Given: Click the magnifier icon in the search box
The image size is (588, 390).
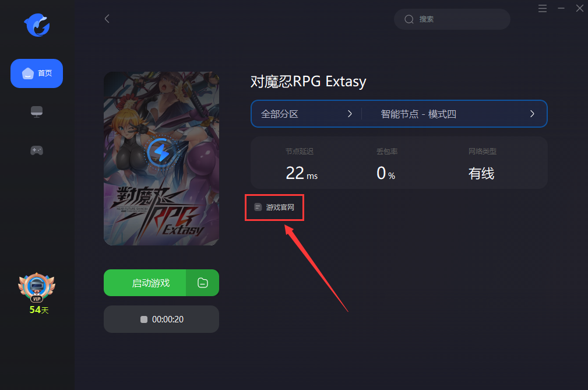Looking at the screenshot, I should click(x=409, y=19).
